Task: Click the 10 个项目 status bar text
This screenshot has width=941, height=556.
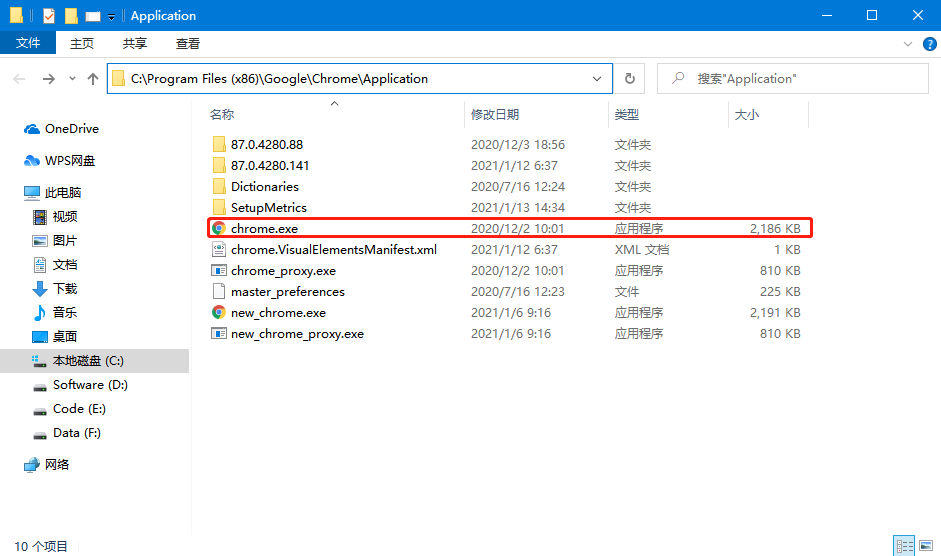Action: point(41,546)
